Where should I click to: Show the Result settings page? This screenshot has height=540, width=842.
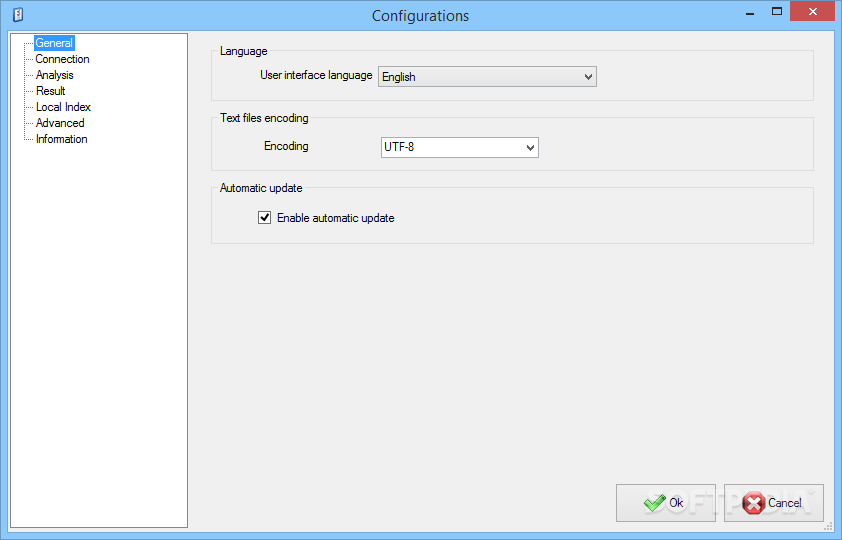(50, 91)
